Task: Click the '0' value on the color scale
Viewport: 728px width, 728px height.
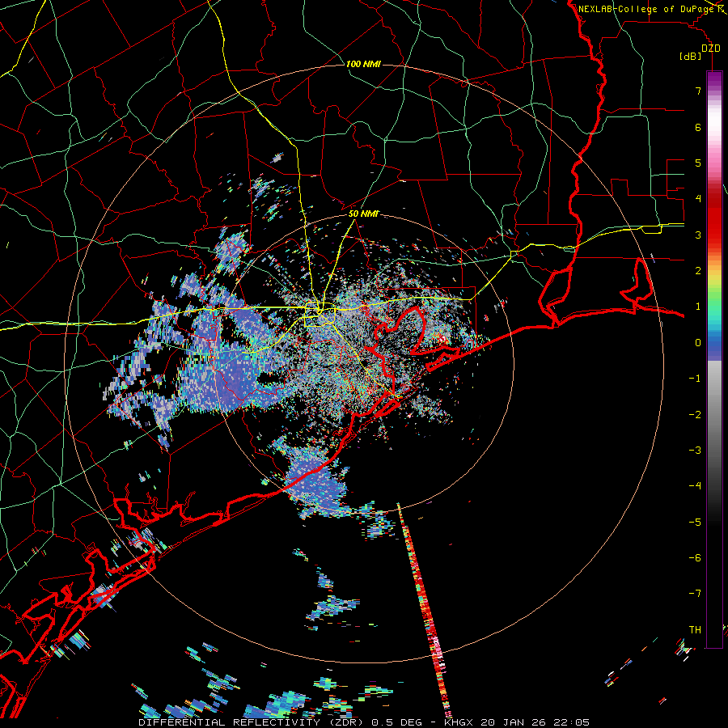Action: pyautogui.click(x=698, y=343)
